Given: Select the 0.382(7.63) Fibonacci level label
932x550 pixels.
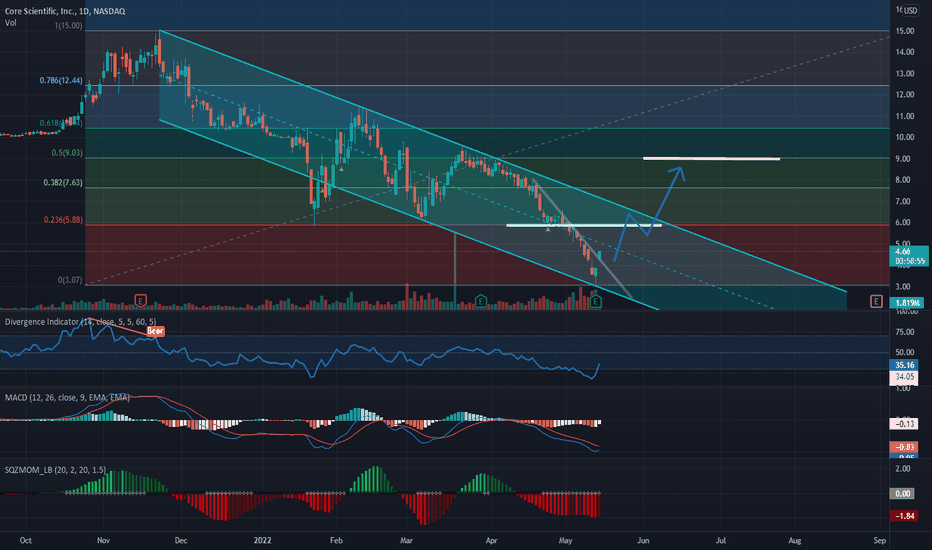Looking at the screenshot, I should coord(62,183).
